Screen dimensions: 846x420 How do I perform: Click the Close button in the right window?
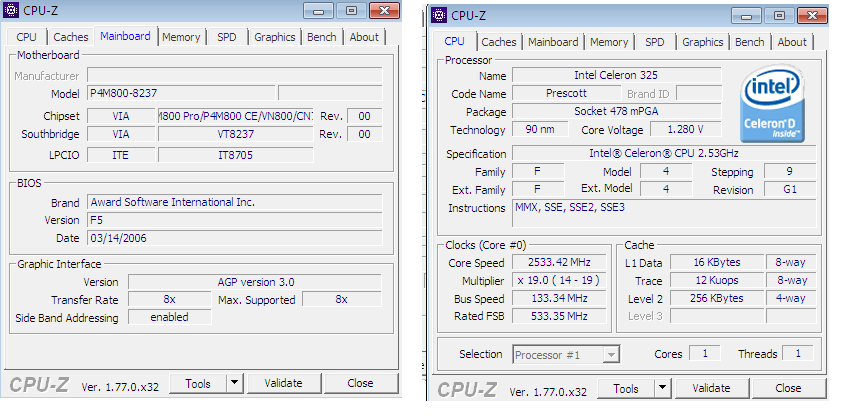coord(788,388)
